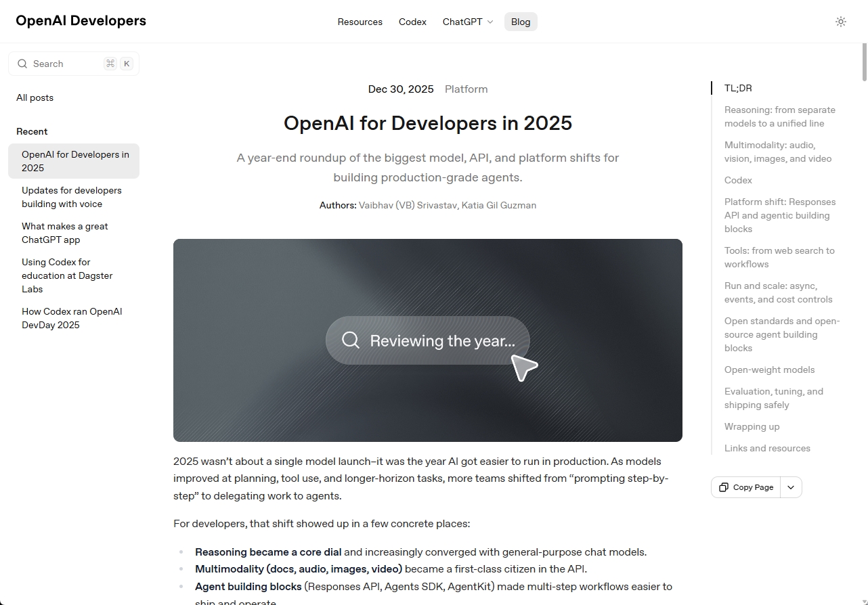Jump to 'Open standards and open-source' section

(x=782, y=334)
